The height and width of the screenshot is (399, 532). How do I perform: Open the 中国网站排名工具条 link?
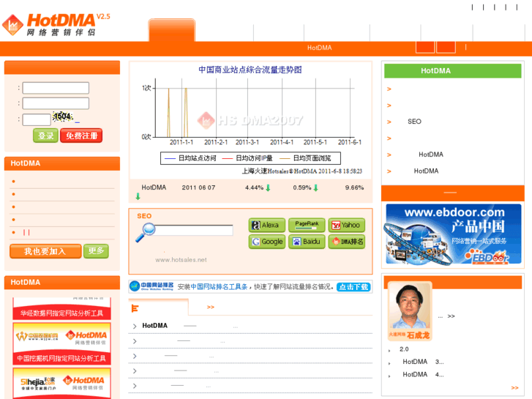[219, 287]
